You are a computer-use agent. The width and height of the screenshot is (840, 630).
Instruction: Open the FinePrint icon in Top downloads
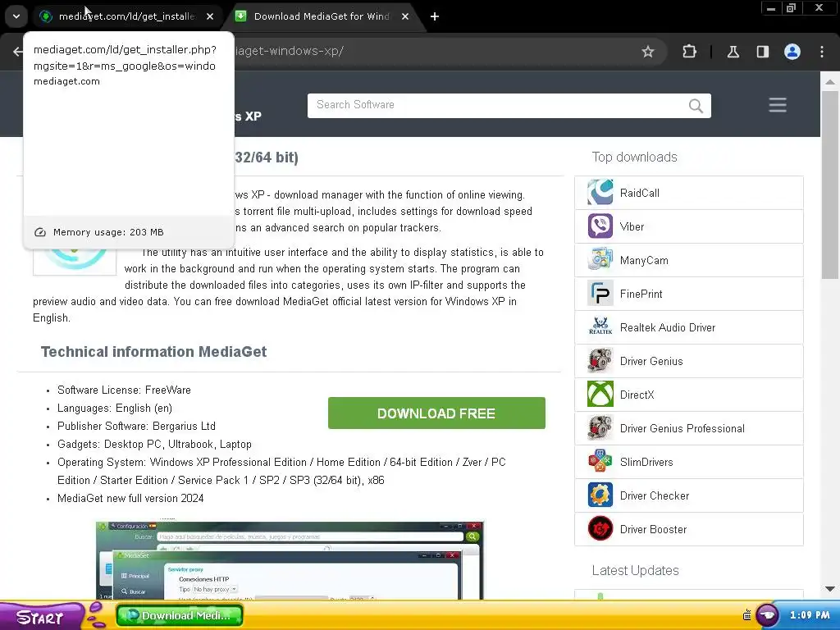coord(600,294)
